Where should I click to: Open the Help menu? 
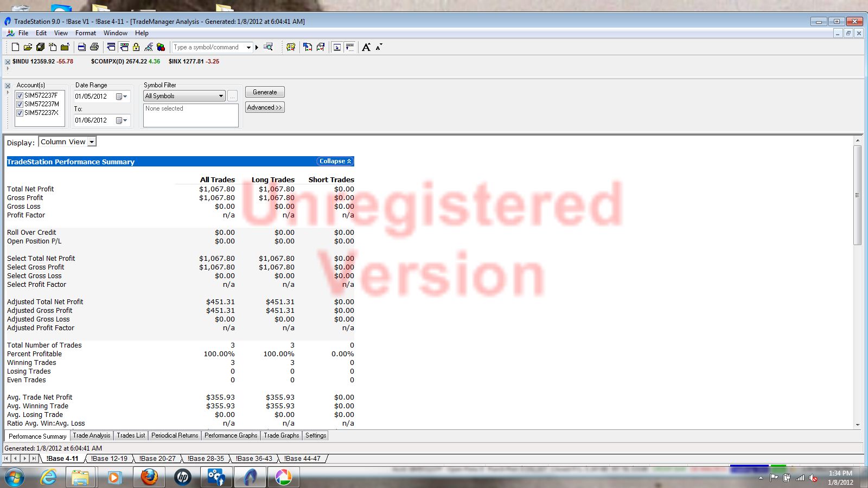(142, 33)
